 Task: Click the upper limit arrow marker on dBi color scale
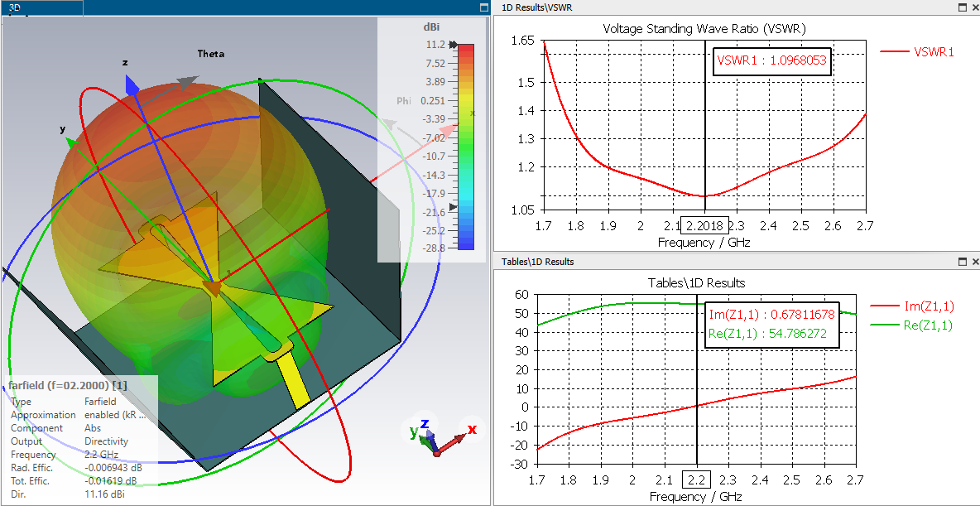pyautogui.click(x=454, y=45)
